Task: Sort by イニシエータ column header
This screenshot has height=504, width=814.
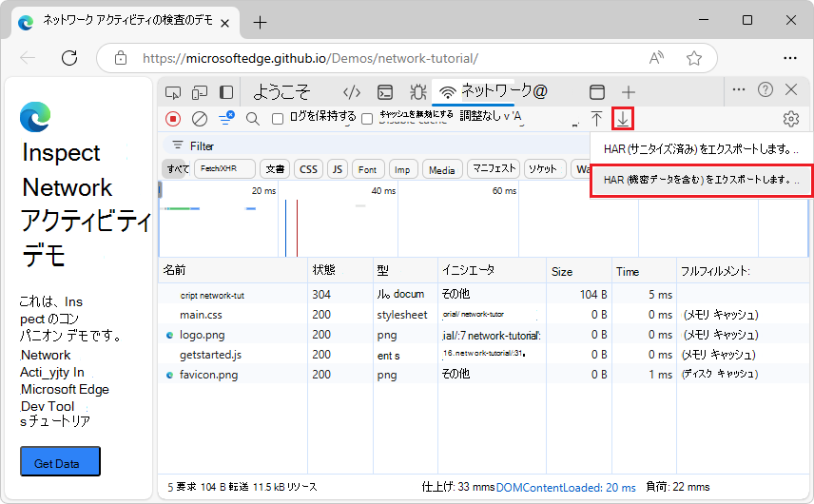Action: click(492, 270)
